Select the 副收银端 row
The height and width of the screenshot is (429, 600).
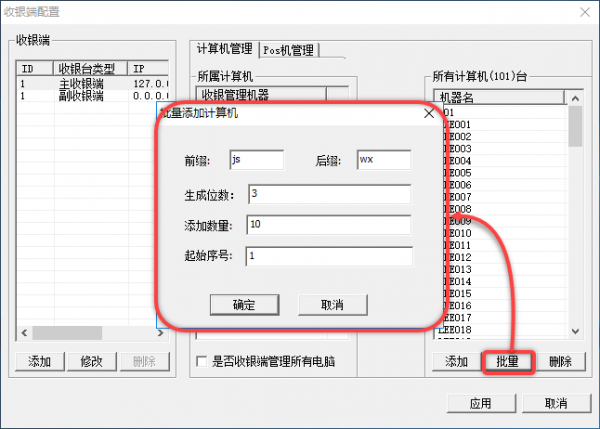[x=93, y=96]
